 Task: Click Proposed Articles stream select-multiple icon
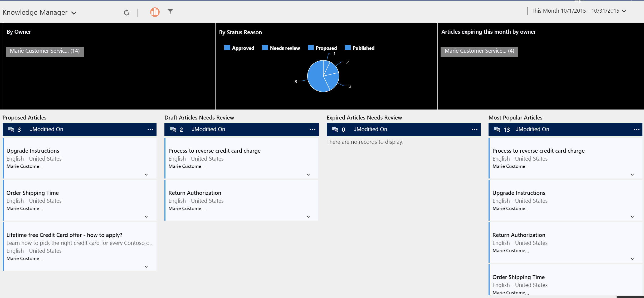[11, 129]
